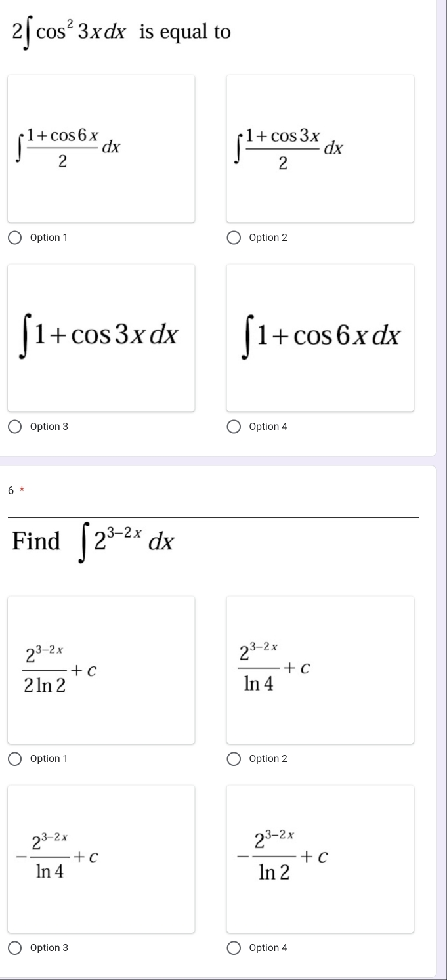447x980 pixels.
Task: Select Option 1 radio under question 6
Action: pyautogui.click(x=15, y=759)
